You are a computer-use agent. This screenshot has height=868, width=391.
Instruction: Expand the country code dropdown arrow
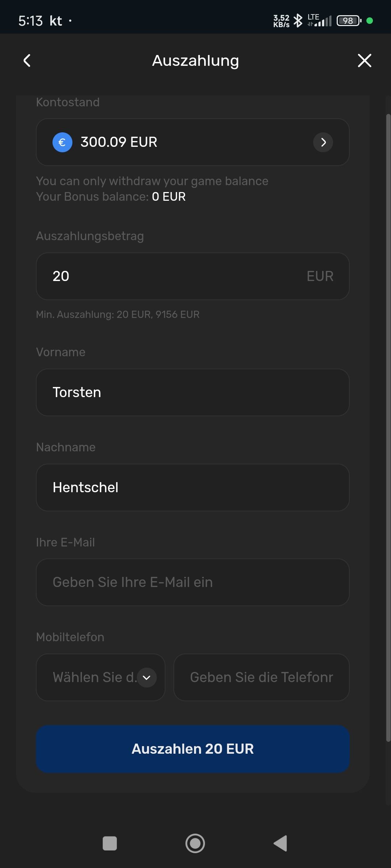click(x=147, y=677)
